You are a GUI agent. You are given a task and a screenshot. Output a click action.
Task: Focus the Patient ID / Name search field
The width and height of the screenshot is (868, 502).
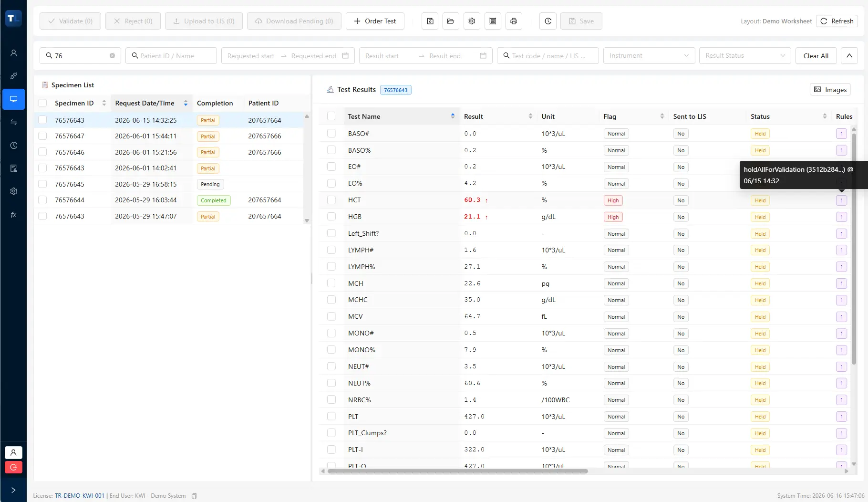[171, 56]
